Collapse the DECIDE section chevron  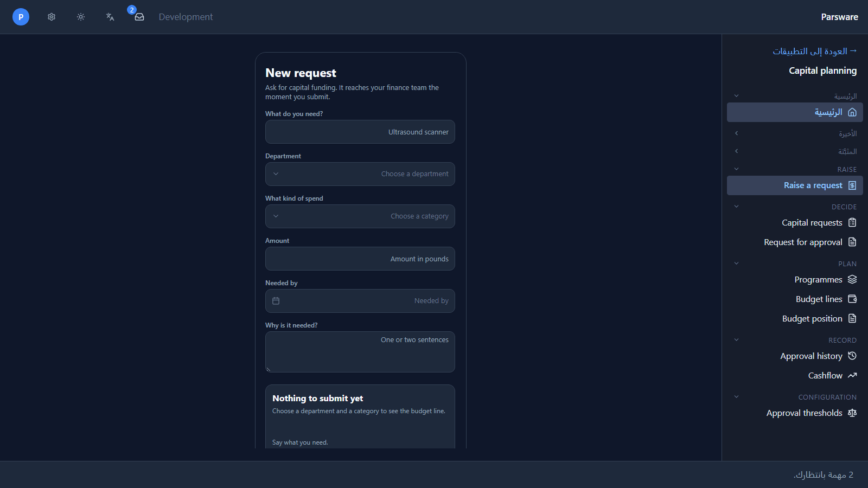click(736, 207)
